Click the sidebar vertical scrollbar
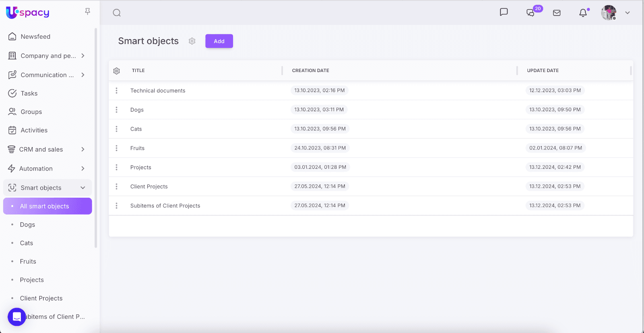Viewport: 644px width, 333px height. tap(96, 137)
